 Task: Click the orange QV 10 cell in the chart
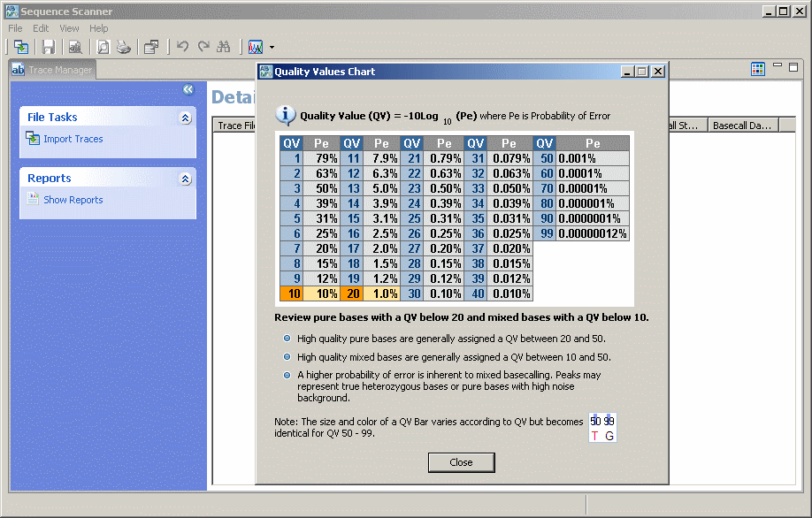(293, 292)
